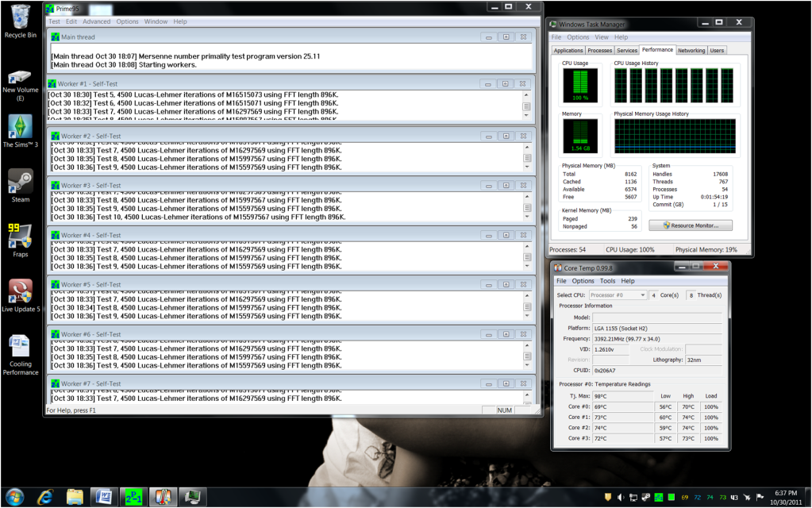Select the Fraps desktop icon
Screen dimensions: 812x508
pos(20,241)
